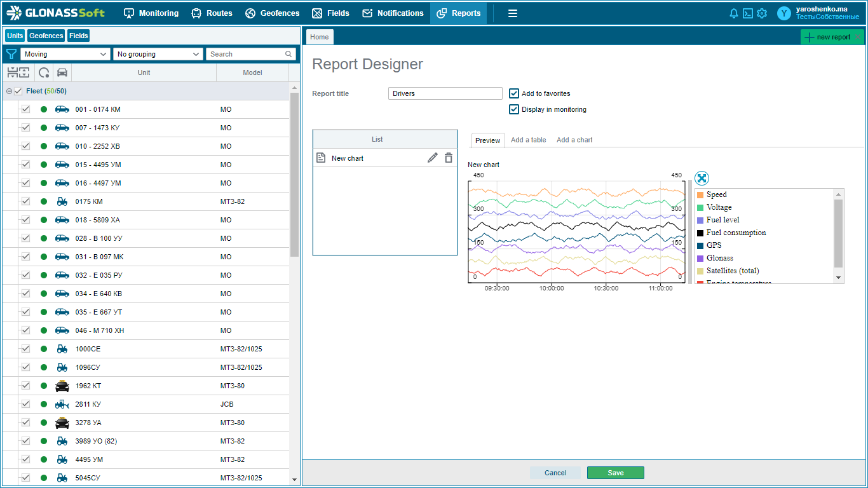Click the car icon for 046 - М 710 ХН

click(62, 330)
